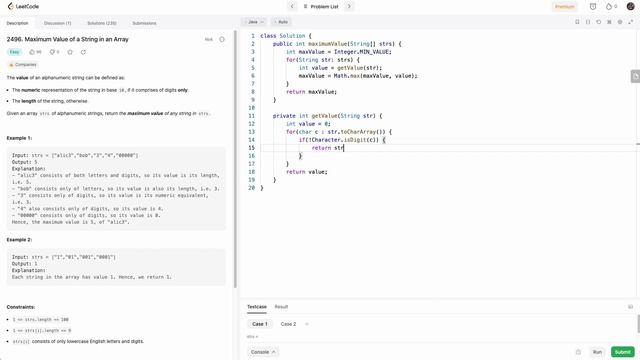Image resolution: width=640 pixels, height=360 pixels.
Task: Go to the next problem arrow
Action: coord(349,7)
